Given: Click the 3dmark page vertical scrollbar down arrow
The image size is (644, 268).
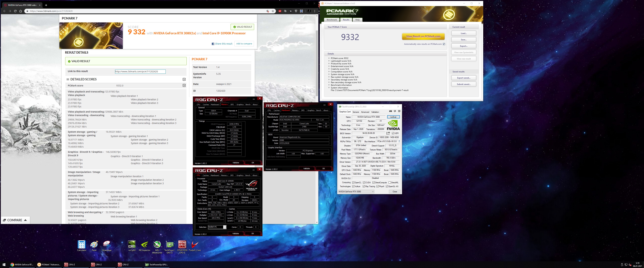Looking at the screenshot, I should [x=317, y=222].
